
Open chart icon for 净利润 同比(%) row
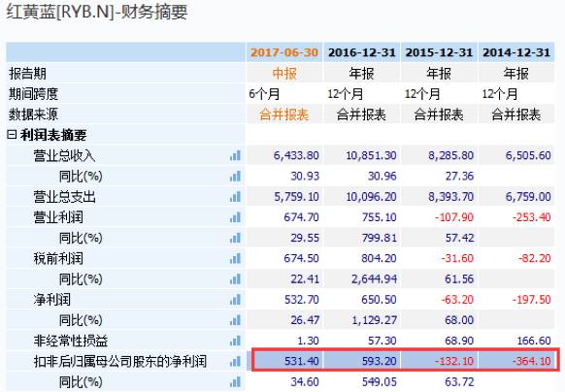coord(235,320)
